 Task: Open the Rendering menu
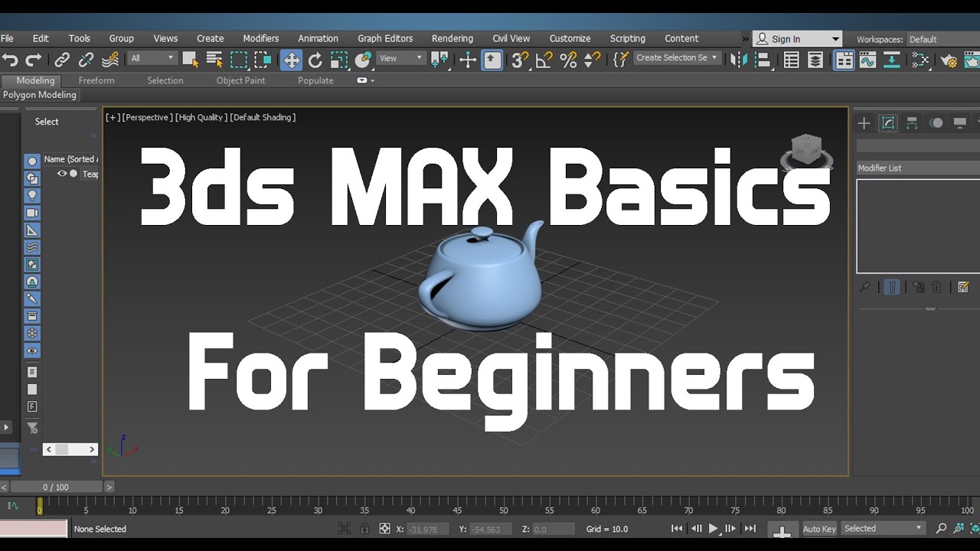click(x=452, y=38)
